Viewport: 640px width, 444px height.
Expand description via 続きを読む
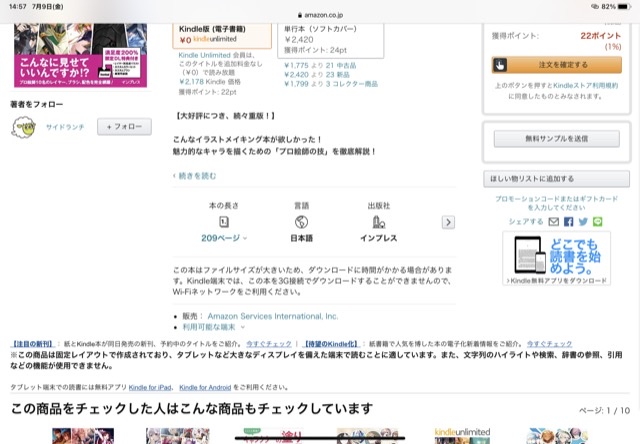click(x=194, y=176)
